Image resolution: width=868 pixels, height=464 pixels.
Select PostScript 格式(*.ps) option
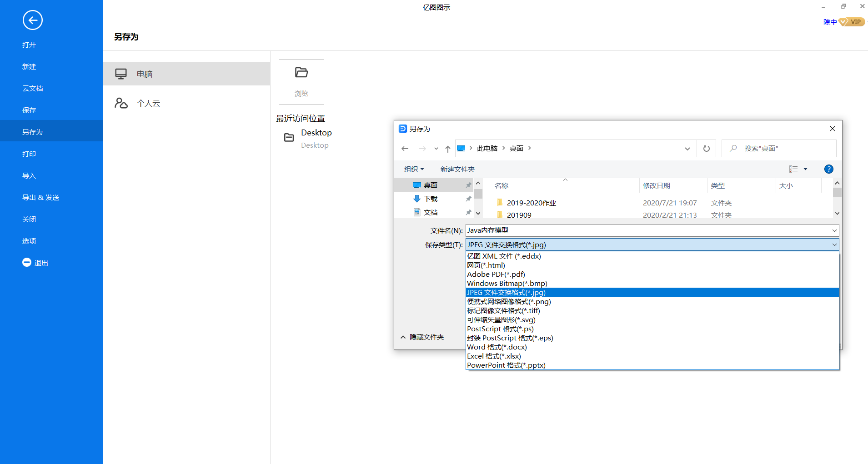(x=652, y=329)
